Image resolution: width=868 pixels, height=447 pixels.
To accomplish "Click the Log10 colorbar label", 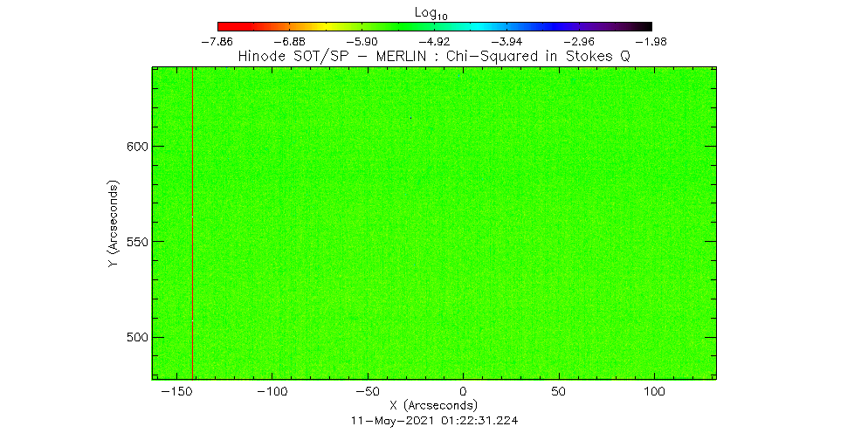I will (434, 10).
